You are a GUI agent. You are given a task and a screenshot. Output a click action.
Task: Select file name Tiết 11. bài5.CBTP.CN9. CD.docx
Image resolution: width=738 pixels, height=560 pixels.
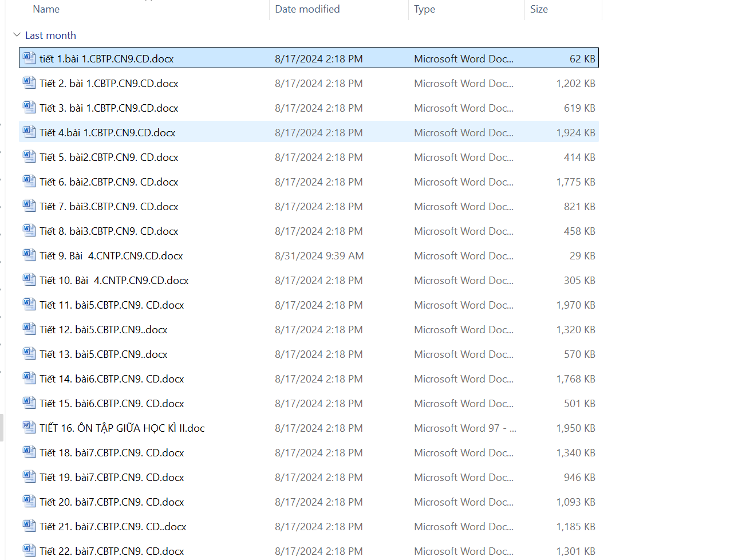(x=112, y=305)
